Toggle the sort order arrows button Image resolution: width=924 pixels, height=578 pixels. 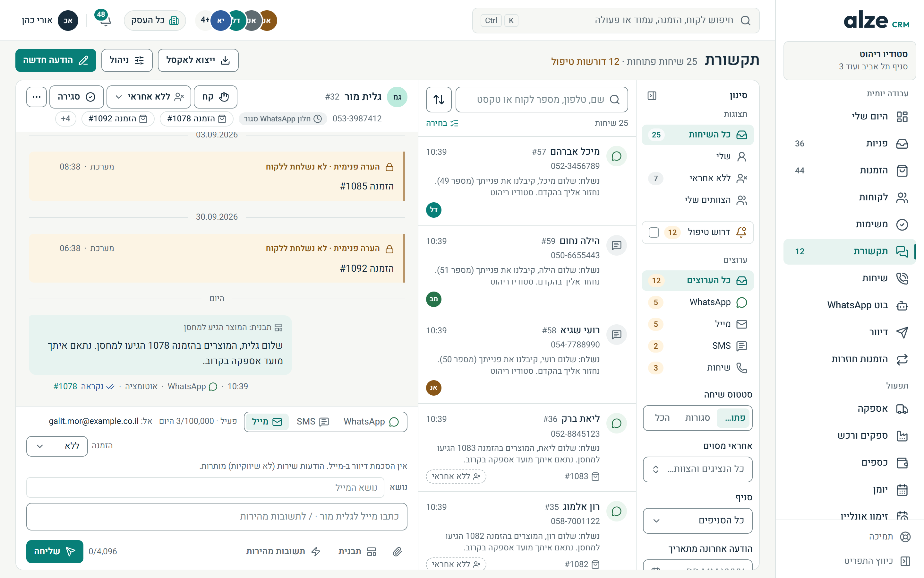(x=439, y=100)
